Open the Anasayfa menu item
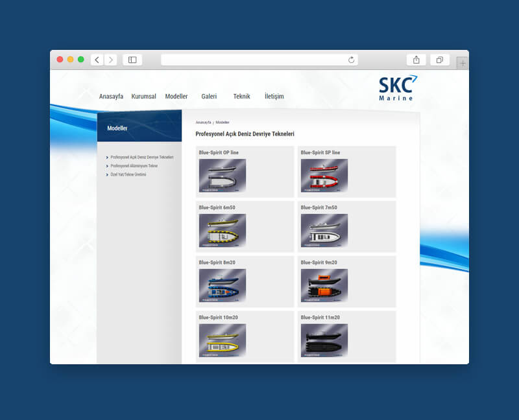This screenshot has width=519, height=420. (x=111, y=96)
